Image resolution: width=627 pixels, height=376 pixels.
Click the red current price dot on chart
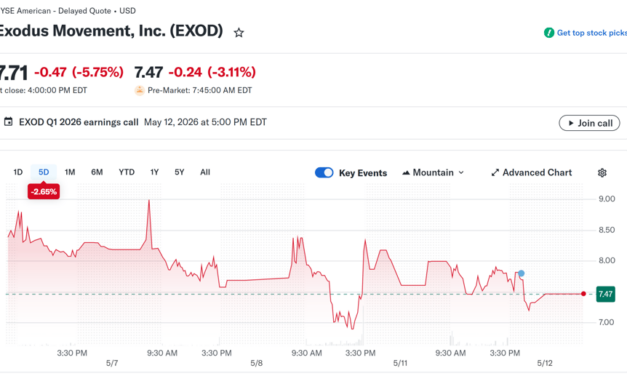[583, 294]
